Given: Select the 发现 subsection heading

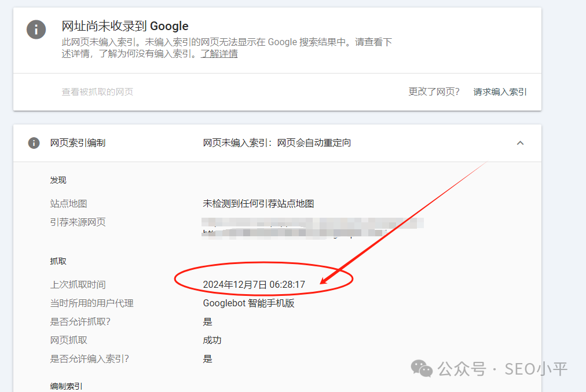Looking at the screenshot, I should pos(58,180).
